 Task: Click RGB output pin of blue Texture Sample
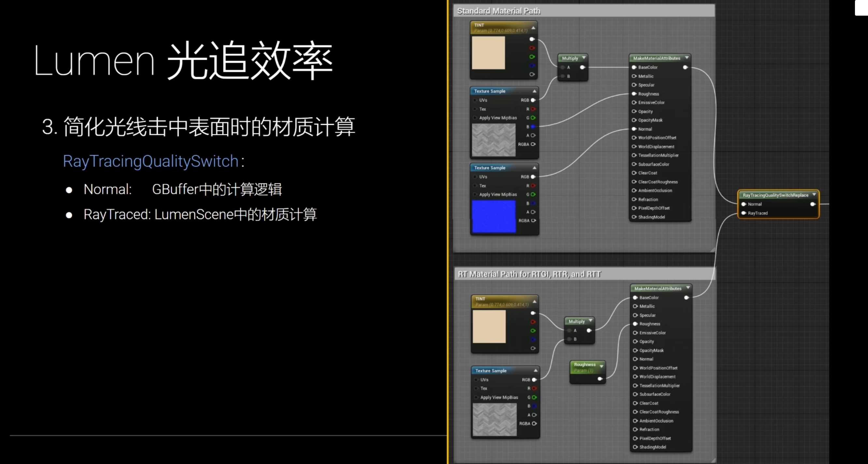click(533, 177)
